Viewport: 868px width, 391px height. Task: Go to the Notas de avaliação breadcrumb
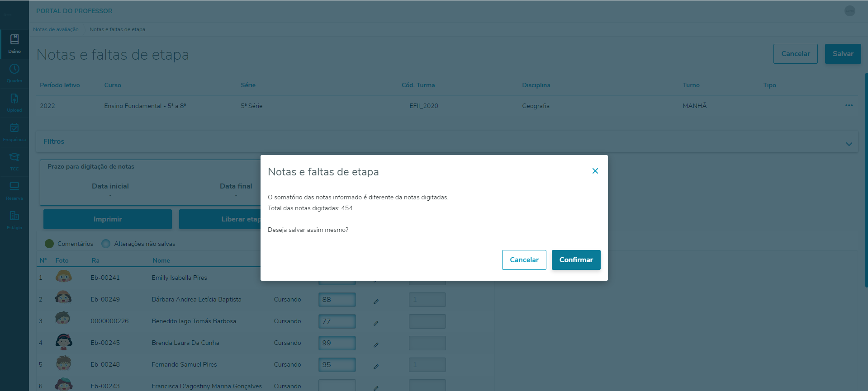pos(56,29)
